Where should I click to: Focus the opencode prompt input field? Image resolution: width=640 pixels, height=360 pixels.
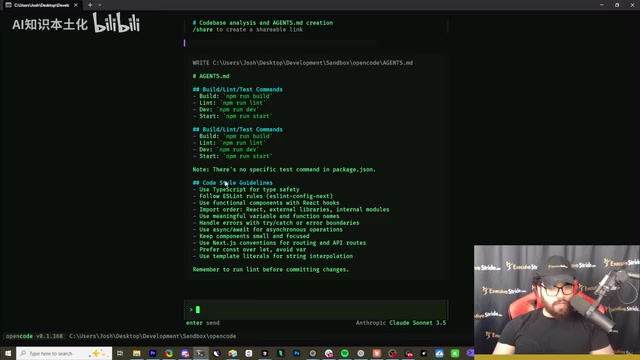316,309
